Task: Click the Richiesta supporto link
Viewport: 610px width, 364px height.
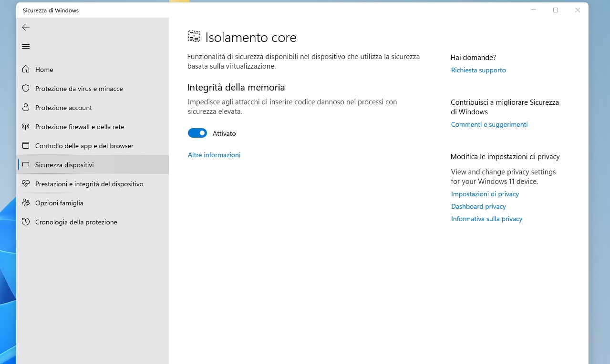Action: click(x=478, y=70)
